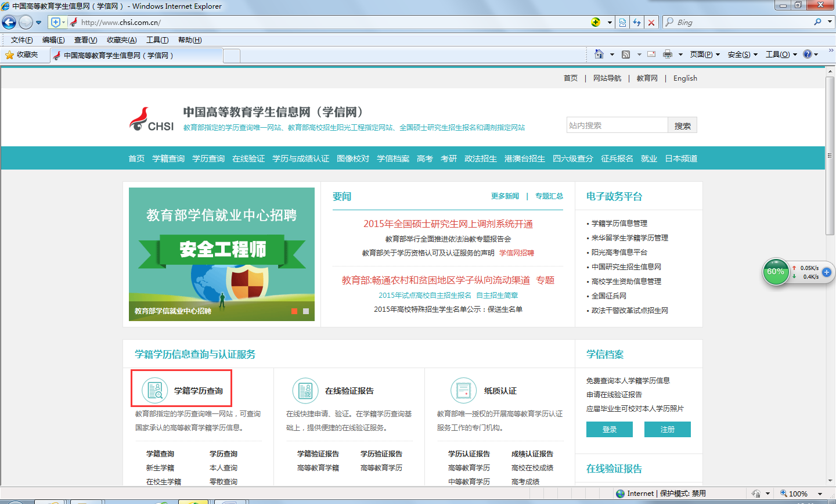
Task: Open headline 2015年全国硕士研究生网上调剂系统开通
Action: coord(448,224)
